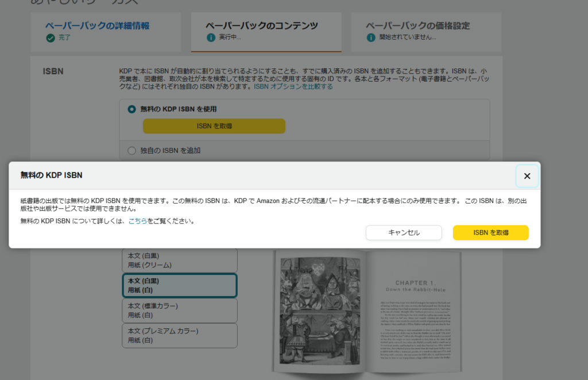Click green 完了 checkmark icon
Image resolution: width=588 pixels, height=380 pixels.
click(x=51, y=38)
